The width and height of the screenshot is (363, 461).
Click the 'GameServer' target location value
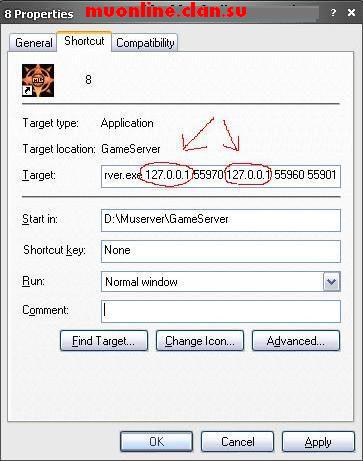pos(131,149)
